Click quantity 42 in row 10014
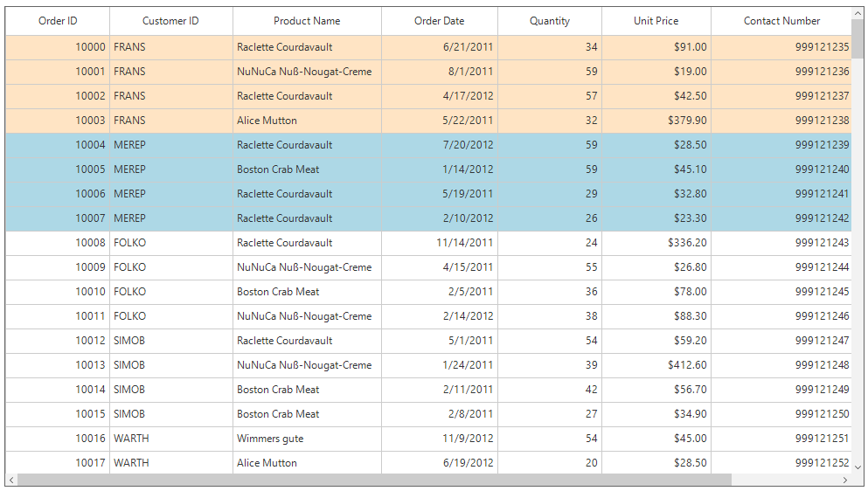The height and width of the screenshot is (491, 868). coord(549,390)
